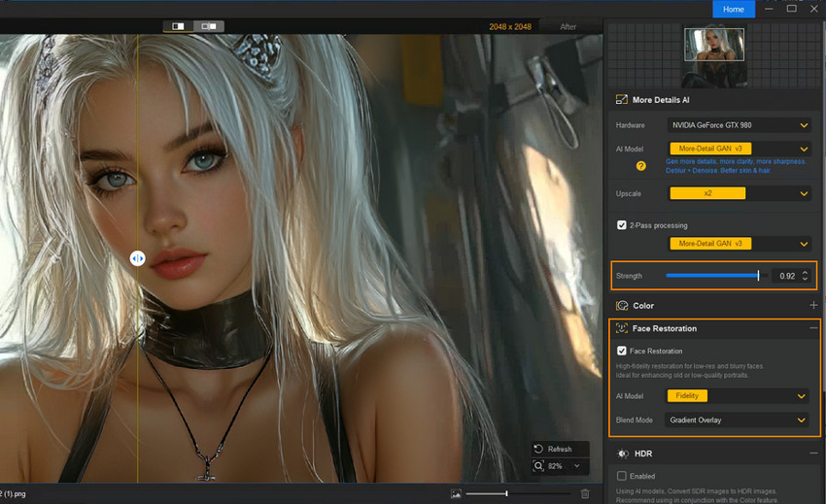The image size is (826, 504).
Task: Enable the HDR Enabled checkbox
Action: point(622,476)
